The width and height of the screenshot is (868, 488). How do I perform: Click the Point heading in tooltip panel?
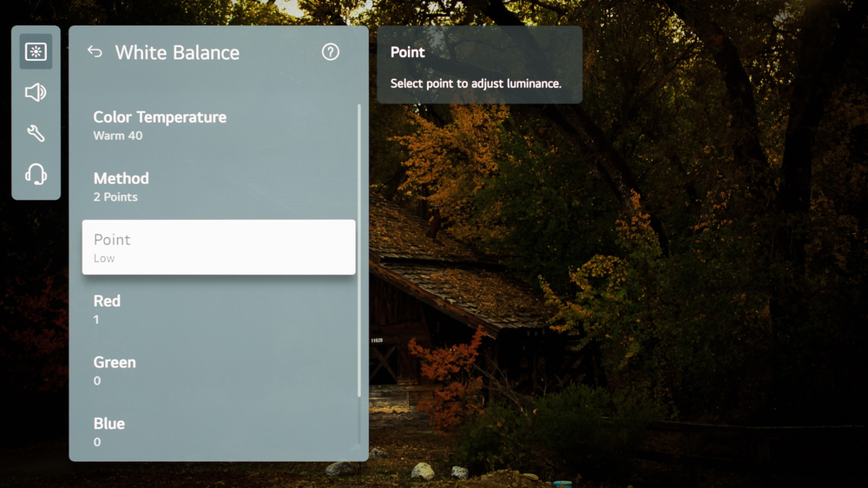tap(407, 52)
